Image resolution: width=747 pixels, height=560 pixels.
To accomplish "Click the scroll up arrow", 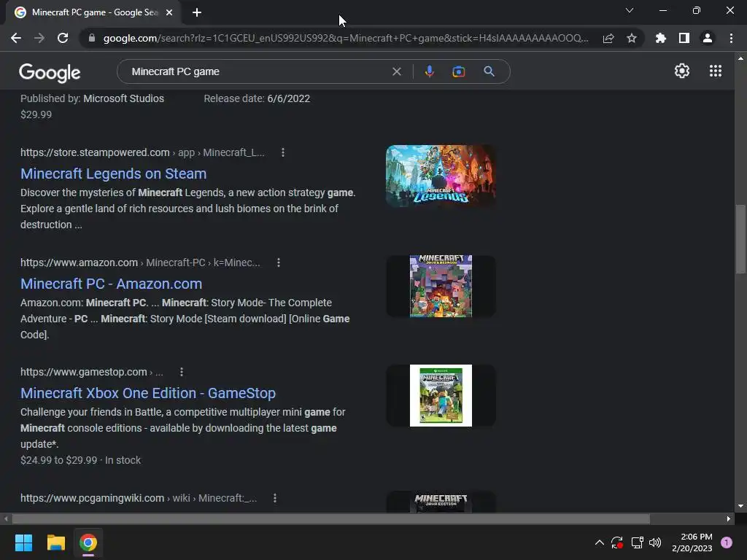I will pos(740,58).
